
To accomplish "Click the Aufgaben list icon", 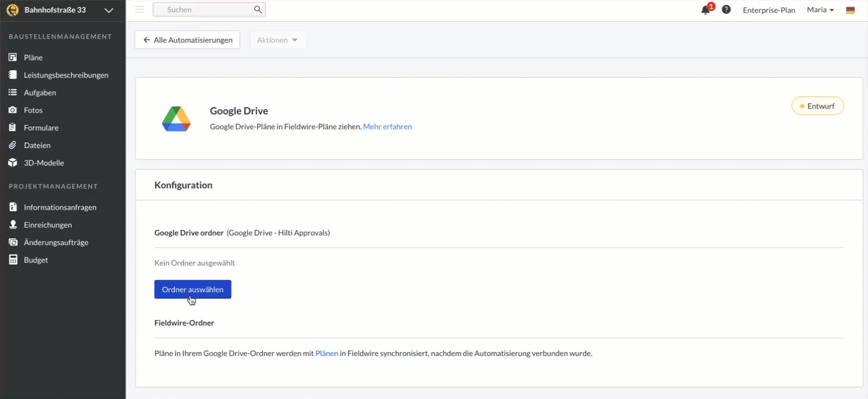I will 13,92.
